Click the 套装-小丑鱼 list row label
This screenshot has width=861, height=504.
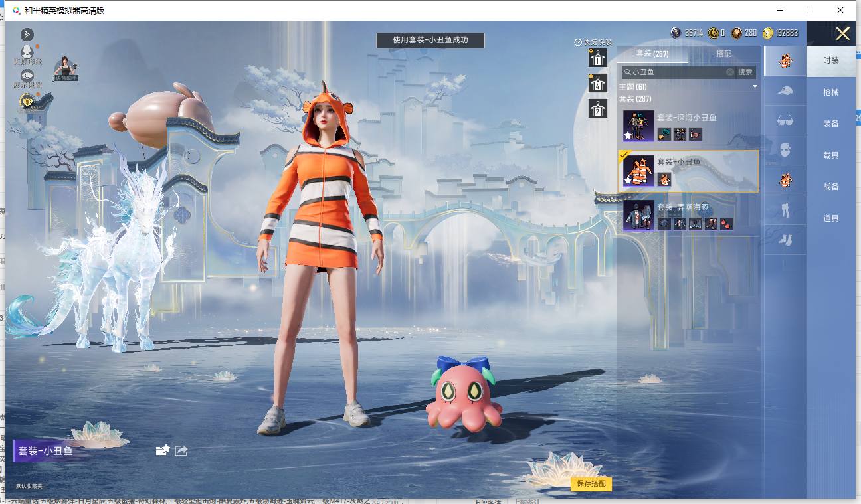pyautogui.click(x=679, y=162)
